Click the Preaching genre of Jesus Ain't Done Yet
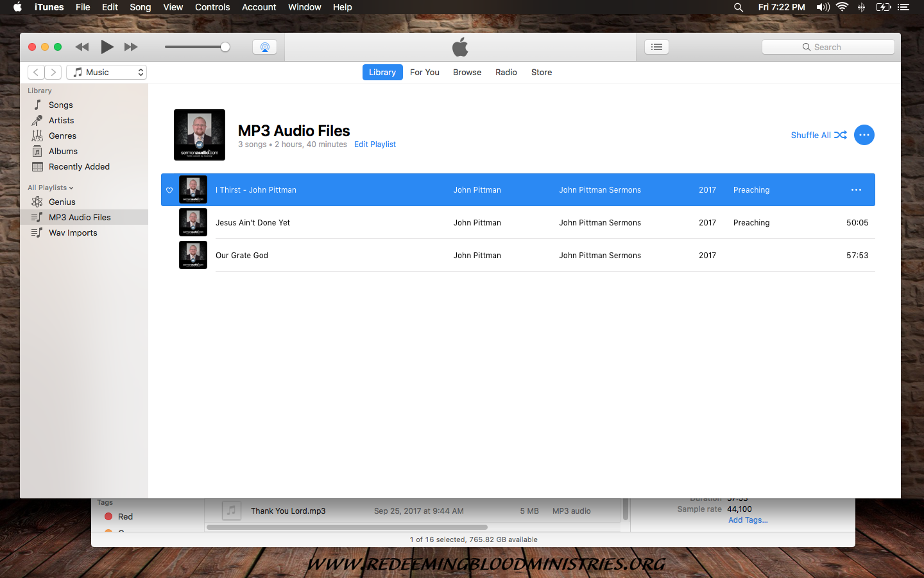The image size is (924, 578). 751,223
